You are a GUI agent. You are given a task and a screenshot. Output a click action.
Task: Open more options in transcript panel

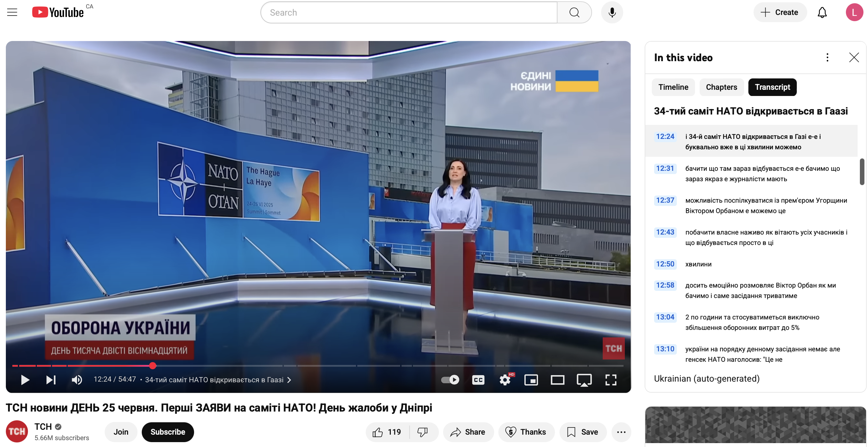827,58
